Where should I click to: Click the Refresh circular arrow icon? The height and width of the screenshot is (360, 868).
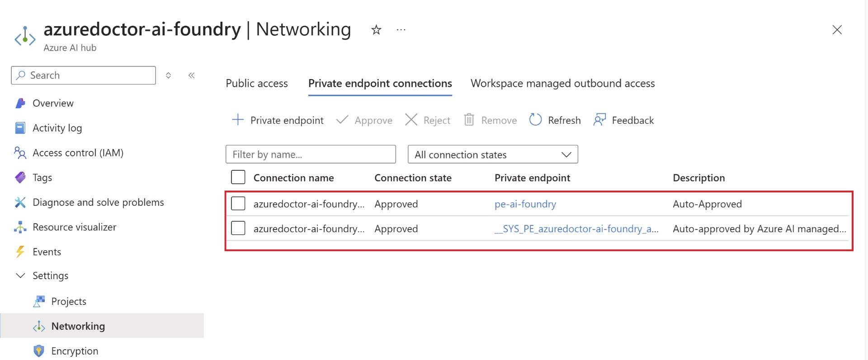click(x=535, y=120)
